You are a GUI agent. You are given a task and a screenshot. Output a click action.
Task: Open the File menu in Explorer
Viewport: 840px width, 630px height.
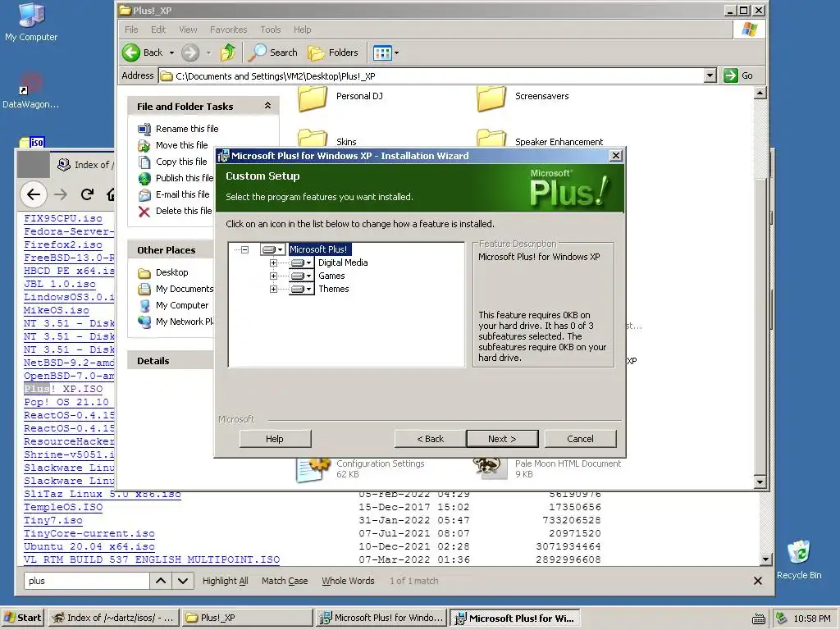(131, 30)
